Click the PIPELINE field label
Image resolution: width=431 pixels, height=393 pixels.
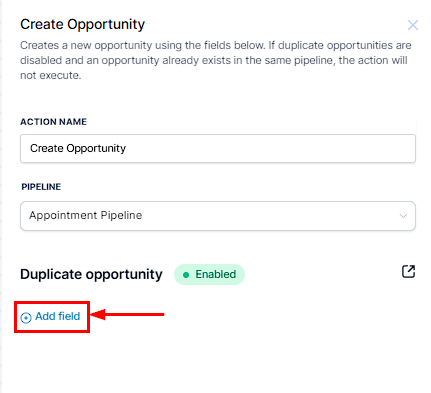coord(41,187)
